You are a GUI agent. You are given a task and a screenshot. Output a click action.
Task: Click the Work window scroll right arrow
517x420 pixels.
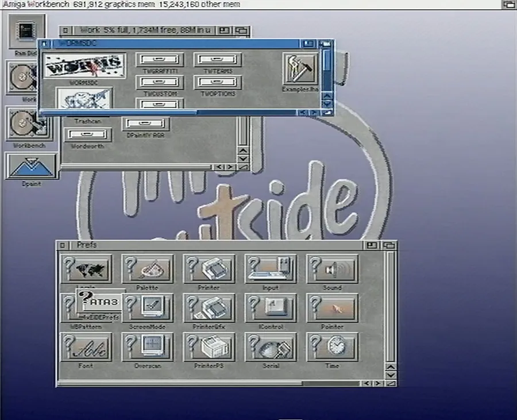point(230,167)
